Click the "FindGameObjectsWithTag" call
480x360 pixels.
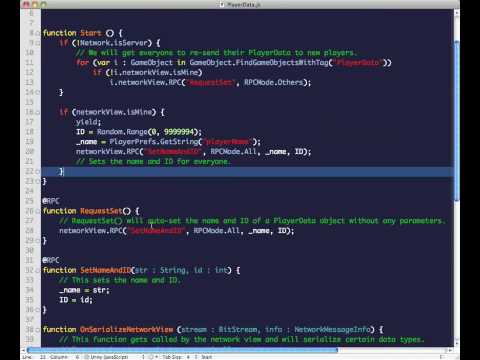[x=282, y=63]
